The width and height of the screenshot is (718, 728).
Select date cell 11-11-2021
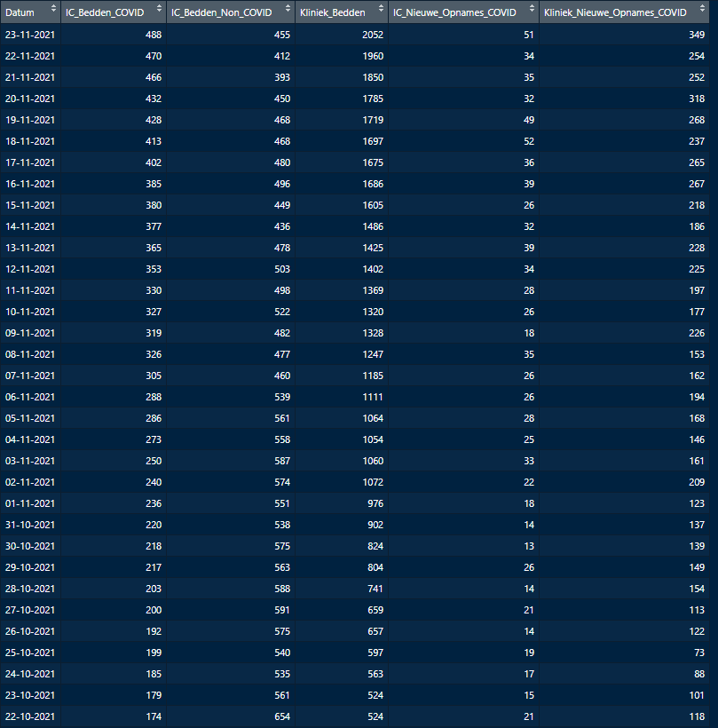pyautogui.click(x=29, y=290)
